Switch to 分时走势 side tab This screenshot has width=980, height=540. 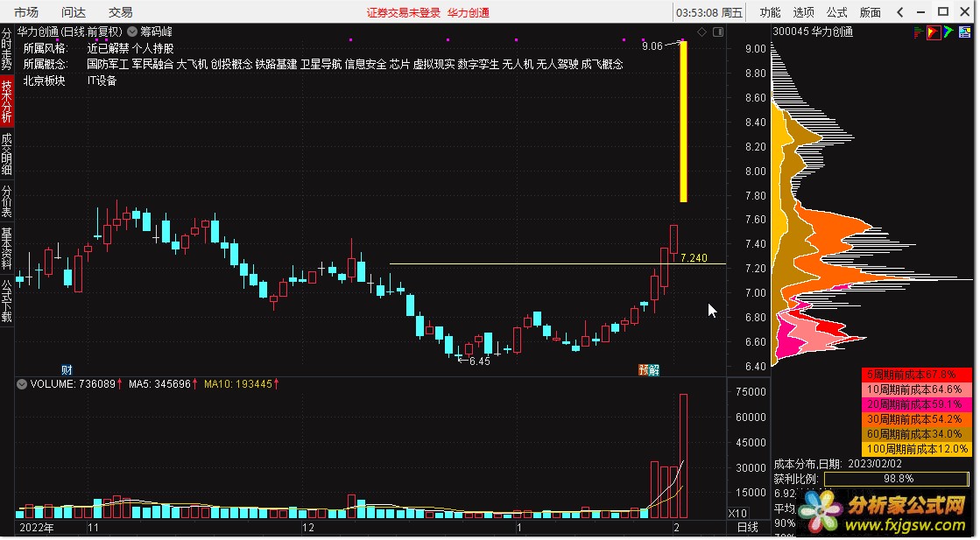click(x=6, y=49)
